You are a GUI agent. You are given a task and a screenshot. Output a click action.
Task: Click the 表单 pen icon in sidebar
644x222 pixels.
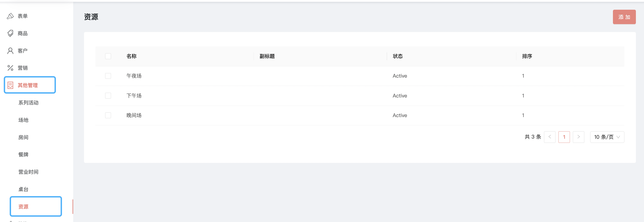pos(10,16)
